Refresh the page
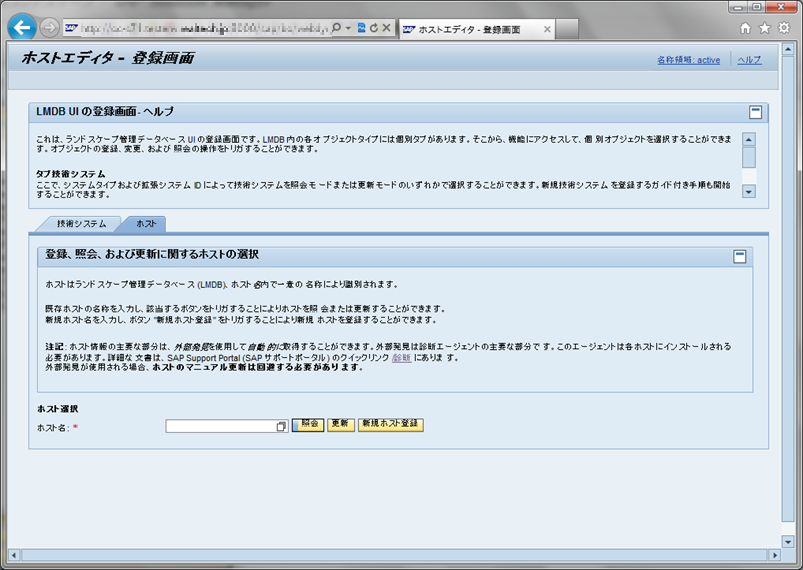Viewport: 803px width, 570px height. [374, 28]
